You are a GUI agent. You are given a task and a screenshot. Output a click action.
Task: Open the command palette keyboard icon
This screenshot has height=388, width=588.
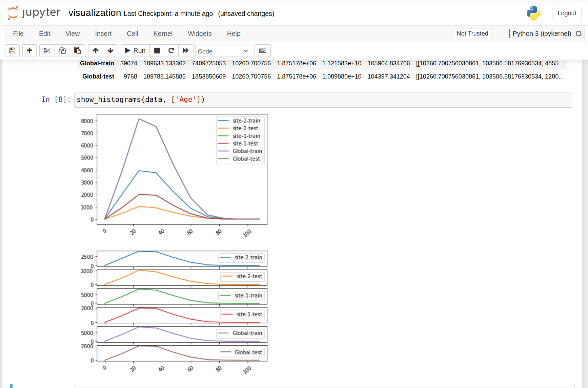263,51
